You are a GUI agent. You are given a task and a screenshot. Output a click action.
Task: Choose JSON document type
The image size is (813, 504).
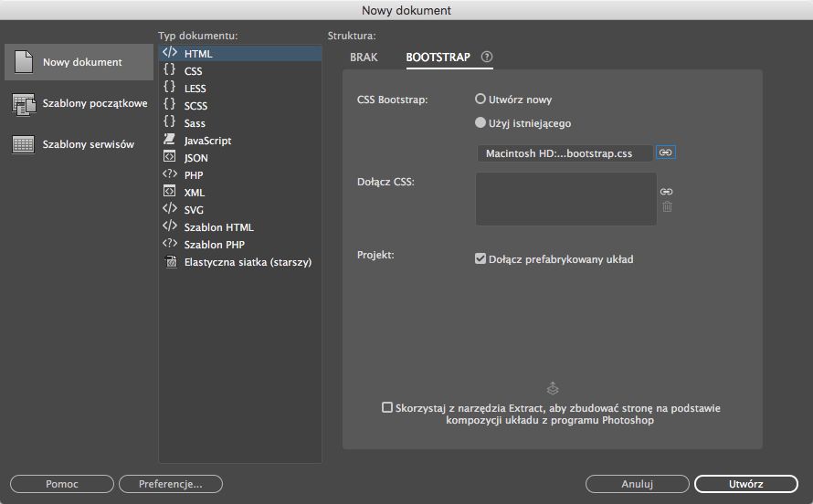pos(240,157)
